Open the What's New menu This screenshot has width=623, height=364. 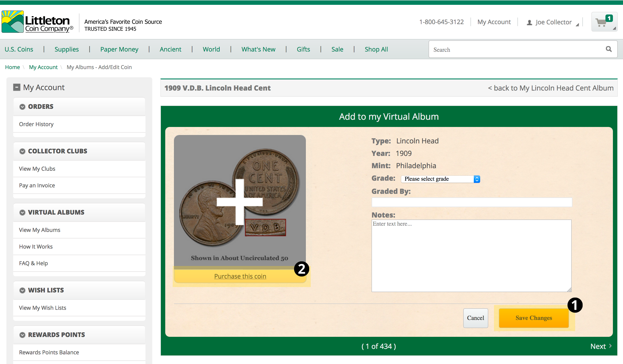pos(258,49)
